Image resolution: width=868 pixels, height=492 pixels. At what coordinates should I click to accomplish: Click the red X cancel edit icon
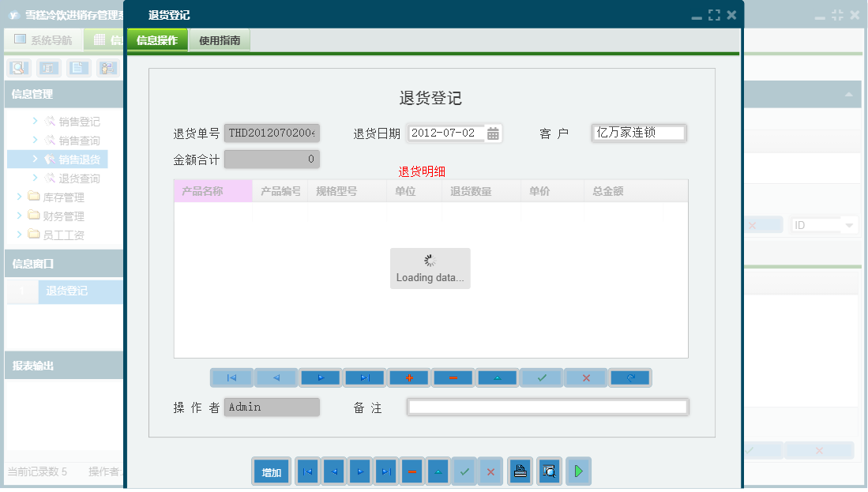[x=585, y=377]
